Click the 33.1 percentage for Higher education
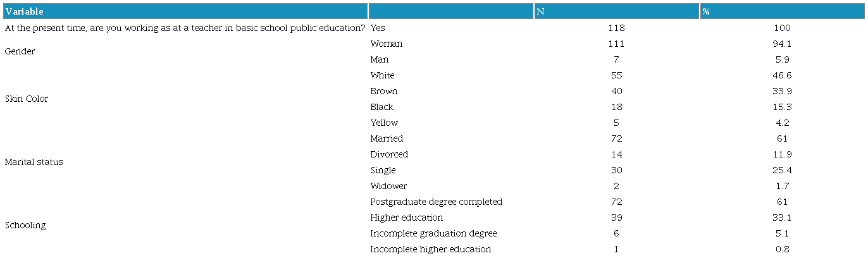Image resolution: width=868 pixels, height=270 pixels. [x=782, y=218]
